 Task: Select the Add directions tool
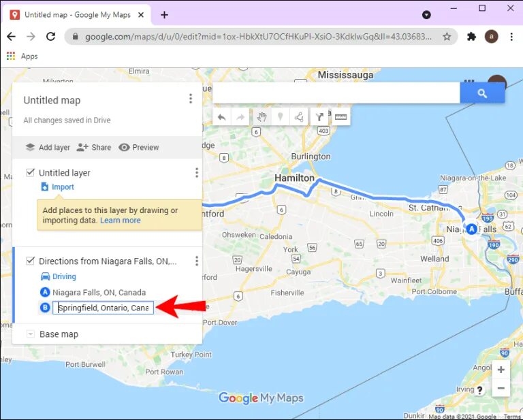coord(319,117)
